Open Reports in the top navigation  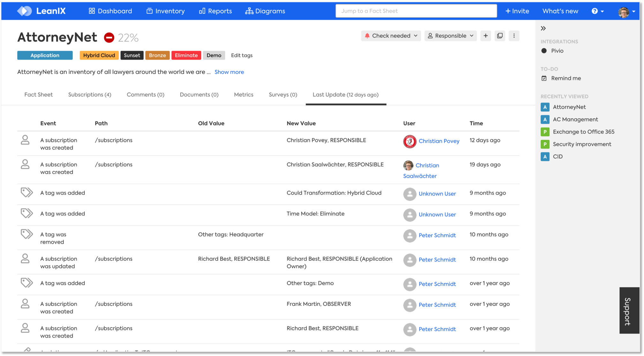(215, 11)
